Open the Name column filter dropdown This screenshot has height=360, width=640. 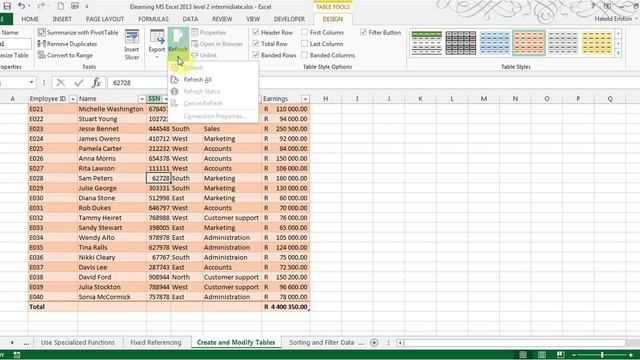click(142, 99)
